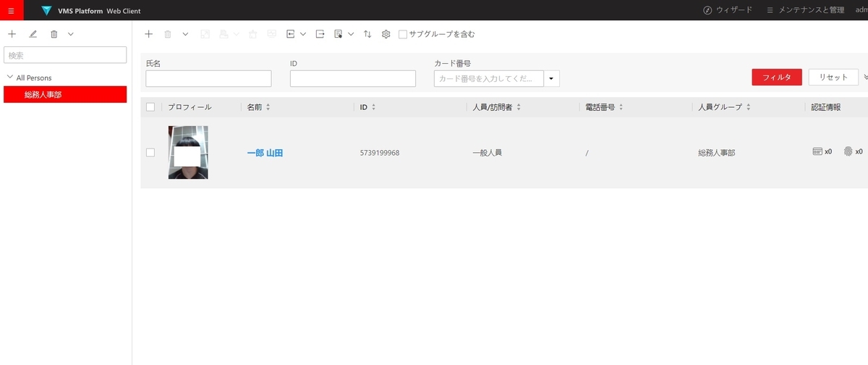The height and width of the screenshot is (365, 868).
Task: Expand more options beside the group trash icon
Action: [x=70, y=34]
